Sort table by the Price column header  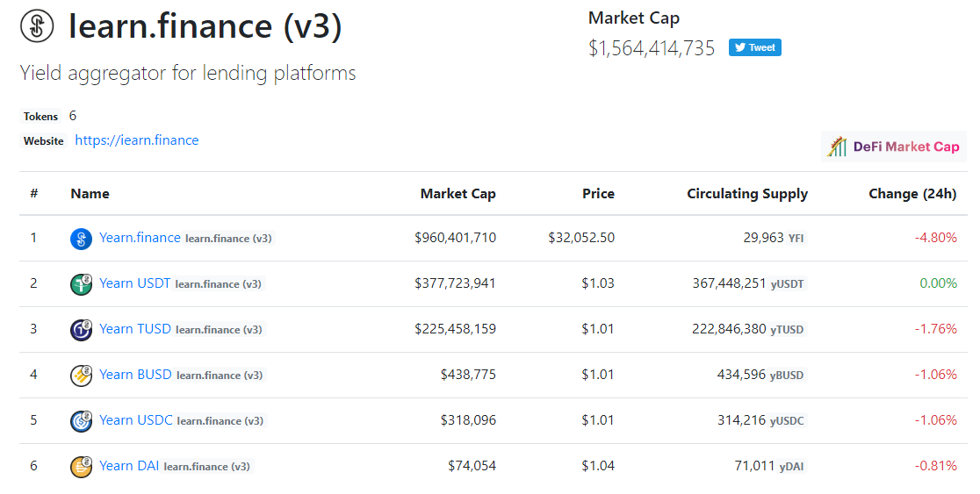[598, 194]
